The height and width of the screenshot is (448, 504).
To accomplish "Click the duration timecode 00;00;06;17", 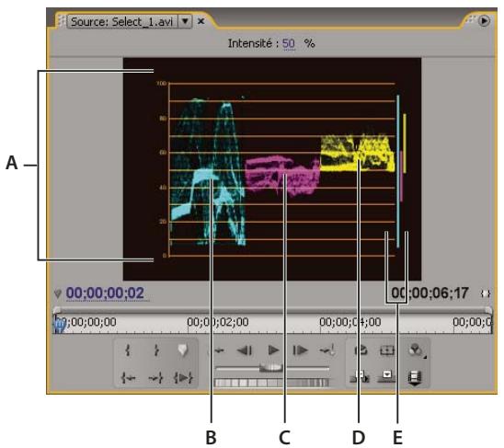I will pos(430,293).
